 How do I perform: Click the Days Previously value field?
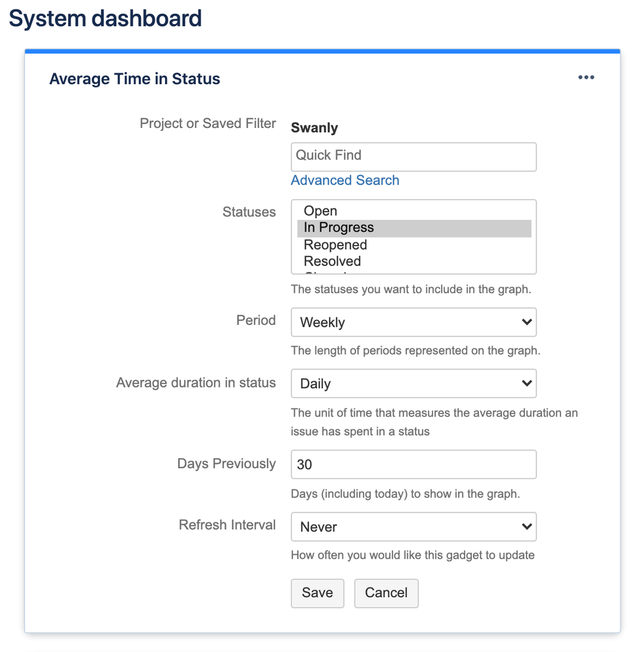click(x=413, y=464)
